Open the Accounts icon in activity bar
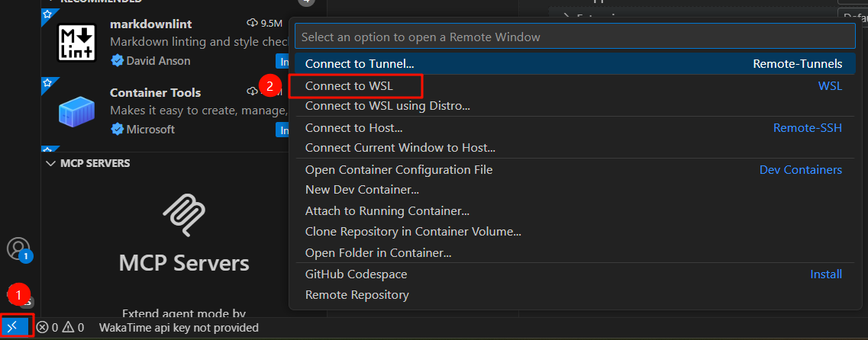This screenshot has height=340, width=868. click(x=18, y=249)
